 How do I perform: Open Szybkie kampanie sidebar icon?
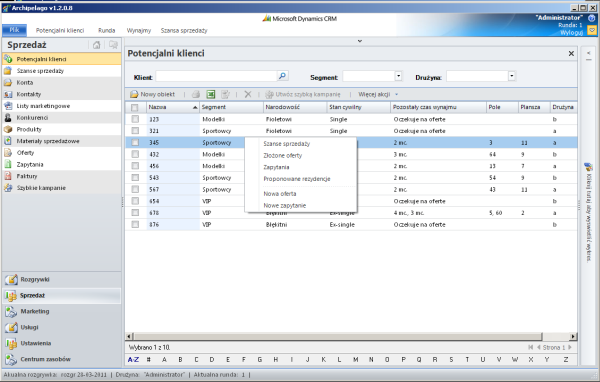(8, 188)
